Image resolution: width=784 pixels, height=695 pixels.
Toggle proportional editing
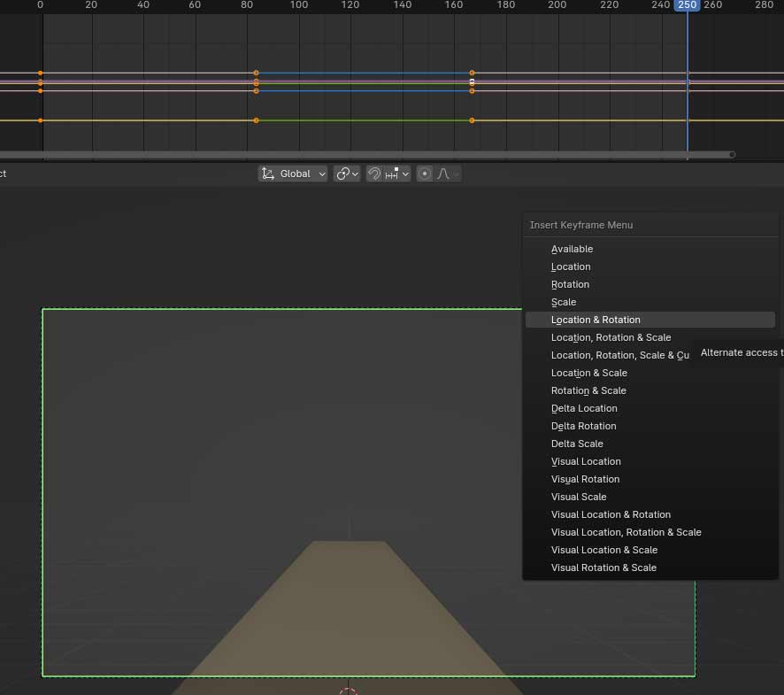point(425,174)
